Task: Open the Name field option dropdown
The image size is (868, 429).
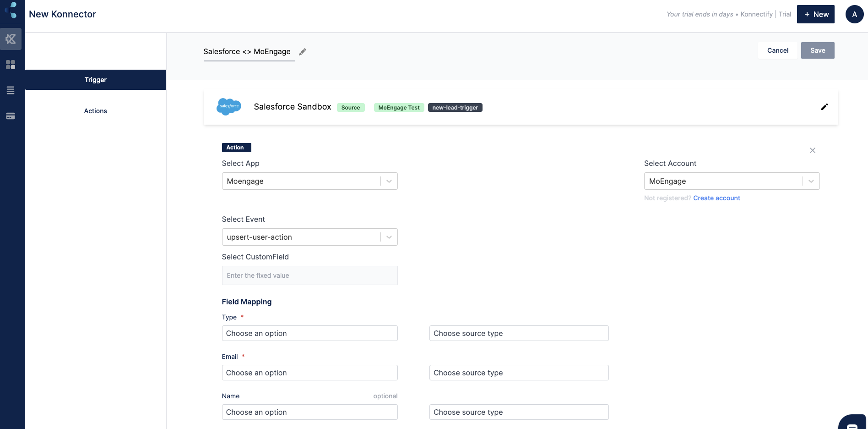Action: pos(310,412)
